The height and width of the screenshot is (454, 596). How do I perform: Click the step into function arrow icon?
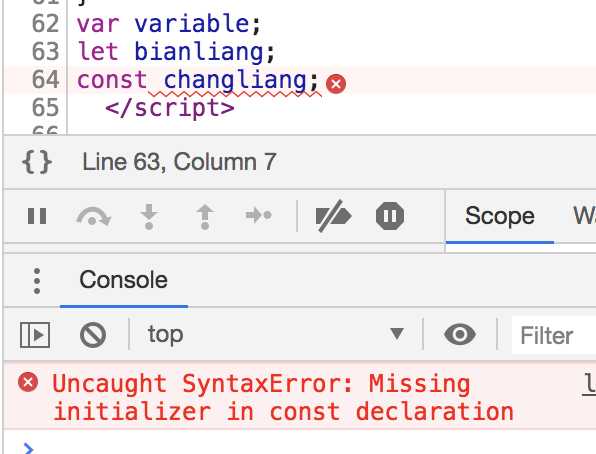tap(149, 216)
